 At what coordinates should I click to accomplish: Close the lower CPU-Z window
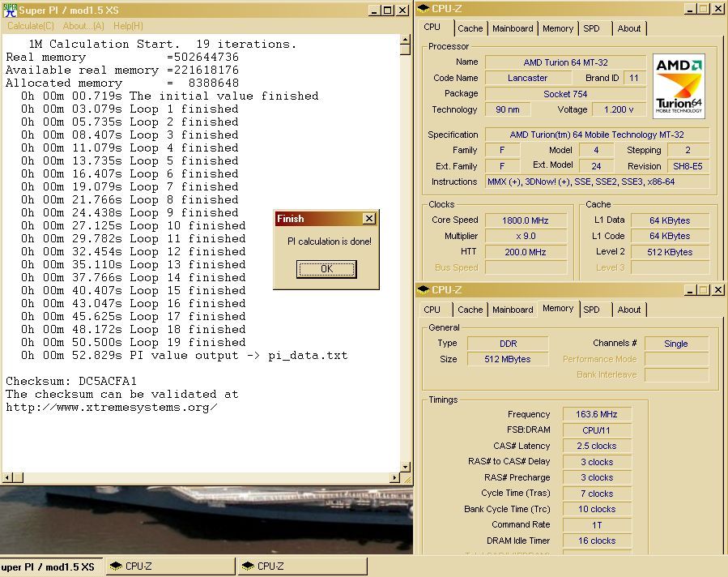[717, 290]
